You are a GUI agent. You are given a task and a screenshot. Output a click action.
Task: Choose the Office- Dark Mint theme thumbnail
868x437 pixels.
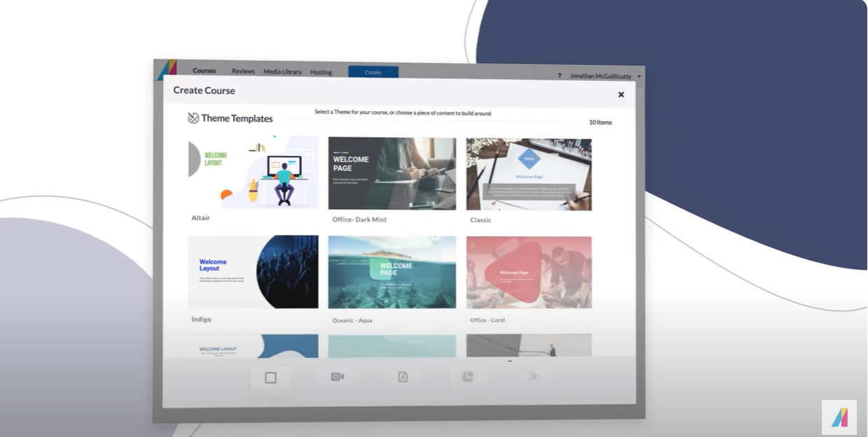392,173
